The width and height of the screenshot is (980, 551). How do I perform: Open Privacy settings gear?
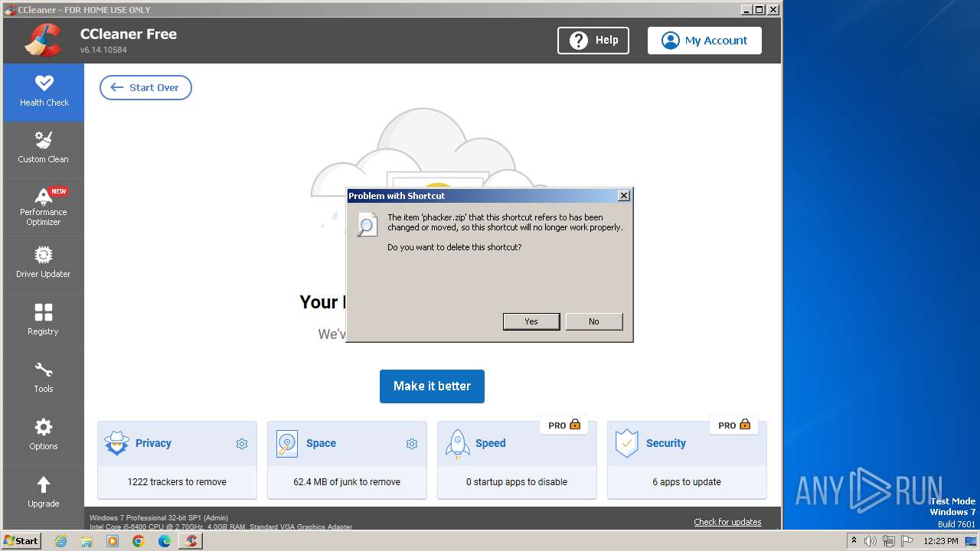(x=242, y=444)
